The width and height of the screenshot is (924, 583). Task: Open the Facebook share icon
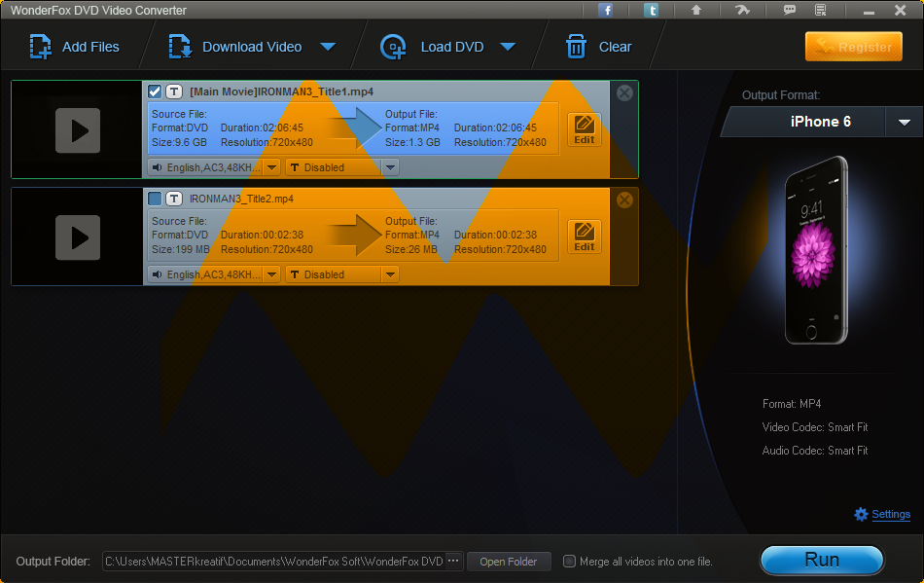[x=605, y=10]
